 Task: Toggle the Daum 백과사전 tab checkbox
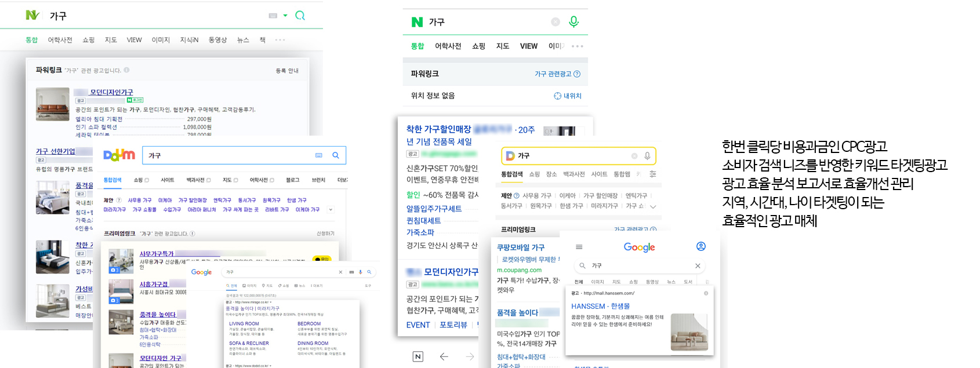209,180
